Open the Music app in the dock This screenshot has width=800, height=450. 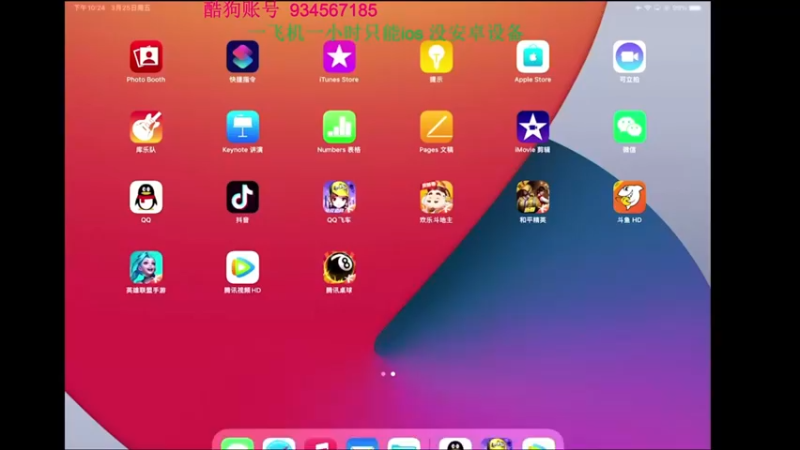pyautogui.click(x=320, y=444)
